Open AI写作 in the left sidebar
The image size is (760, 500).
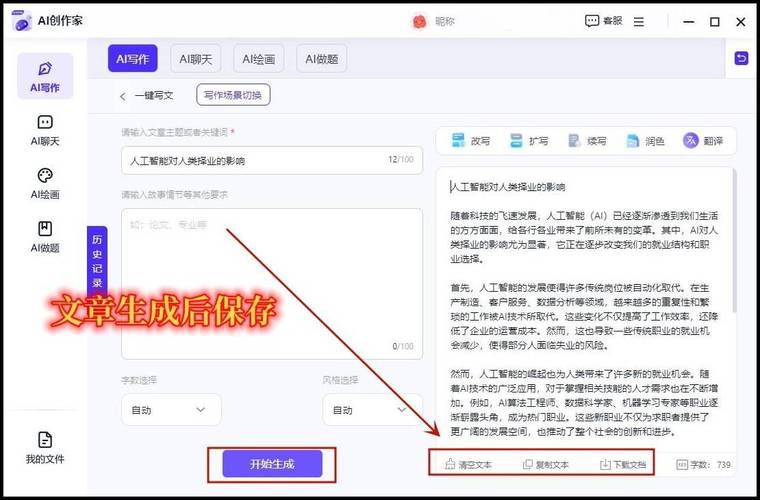click(45, 76)
